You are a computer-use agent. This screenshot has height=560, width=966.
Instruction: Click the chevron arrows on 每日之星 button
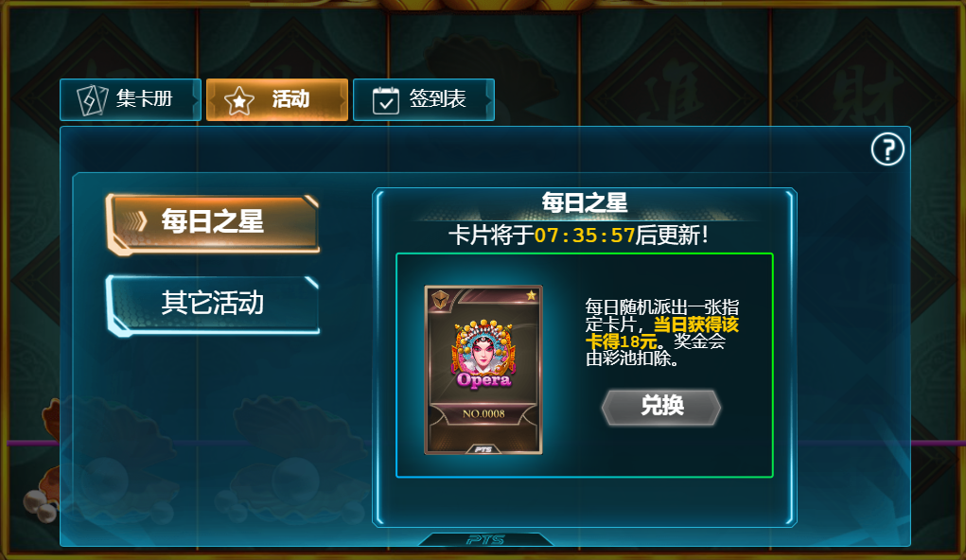[133, 221]
